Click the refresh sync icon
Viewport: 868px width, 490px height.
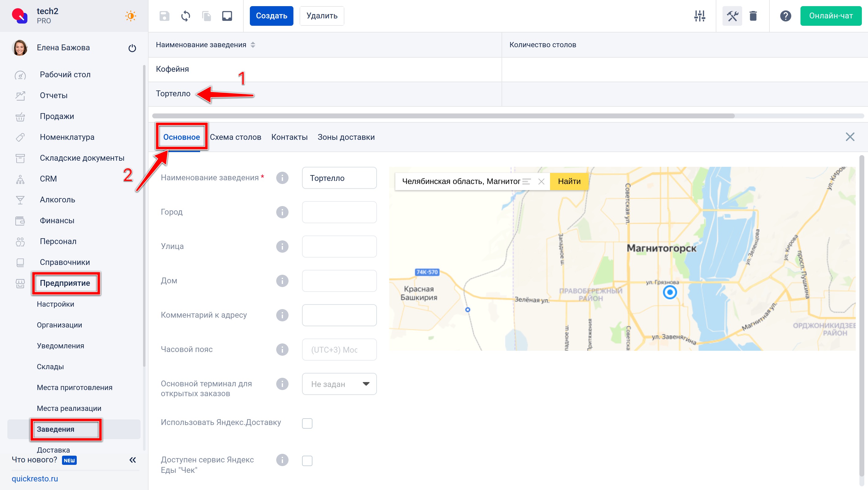click(186, 16)
